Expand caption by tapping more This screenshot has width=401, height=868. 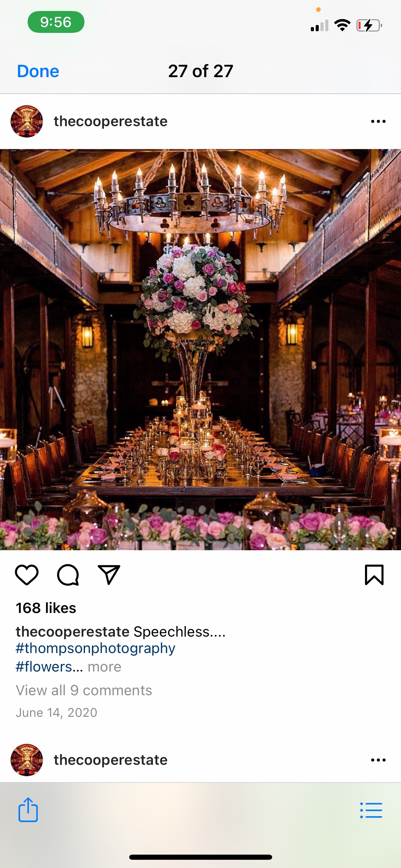tap(105, 667)
